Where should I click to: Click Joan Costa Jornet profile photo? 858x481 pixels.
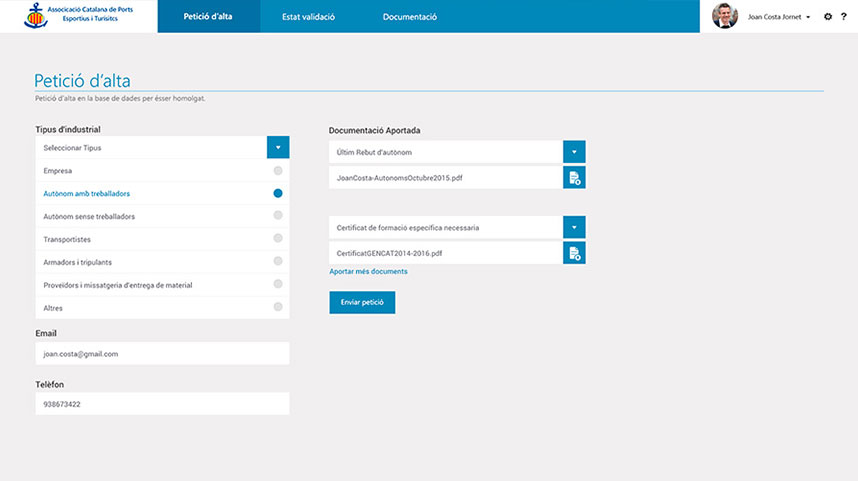tap(724, 16)
